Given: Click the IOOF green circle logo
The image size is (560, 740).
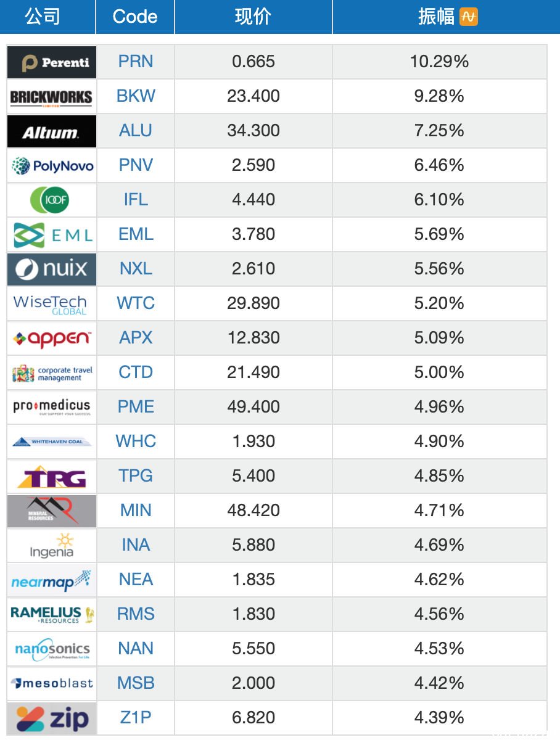Looking at the screenshot, I should pyautogui.click(x=52, y=200).
